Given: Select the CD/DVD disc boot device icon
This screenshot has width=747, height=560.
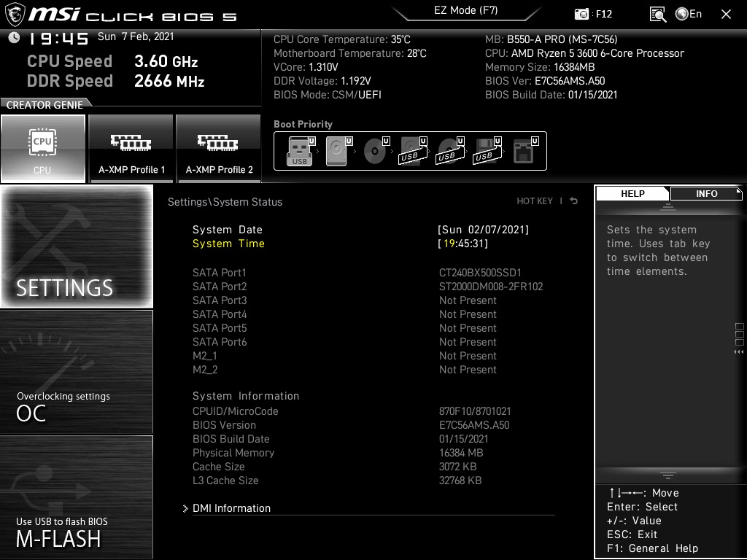Looking at the screenshot, I should (375, 151).
